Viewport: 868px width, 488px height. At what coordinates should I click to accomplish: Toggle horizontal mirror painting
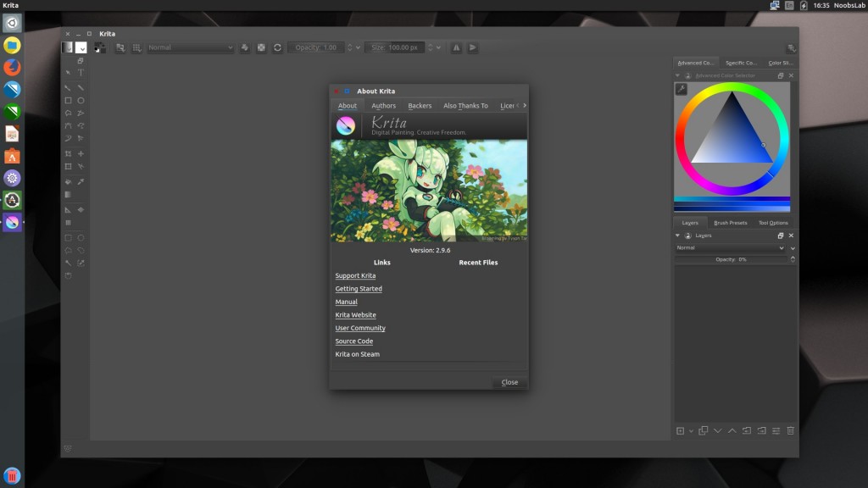click(x=456, y=47)
